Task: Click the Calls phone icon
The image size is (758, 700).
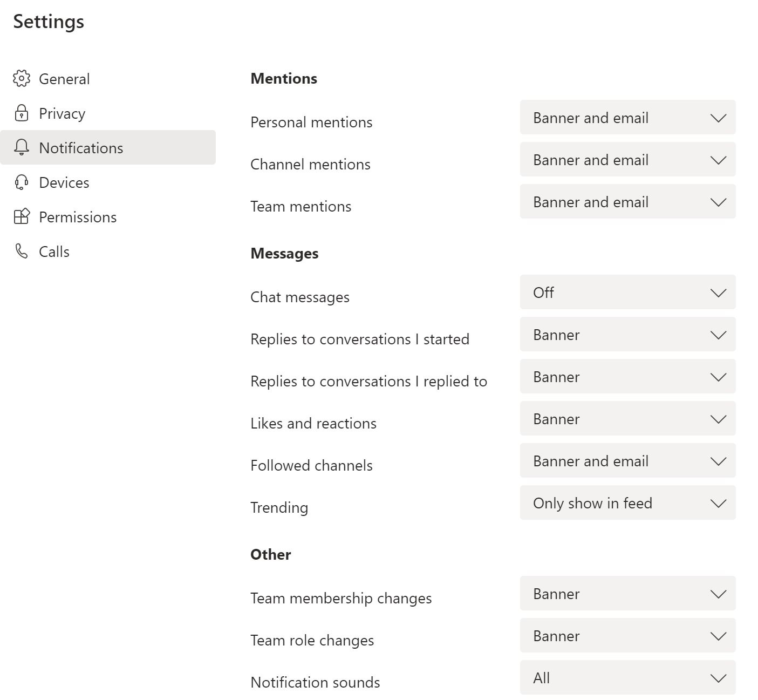Action: click(21, 251)
